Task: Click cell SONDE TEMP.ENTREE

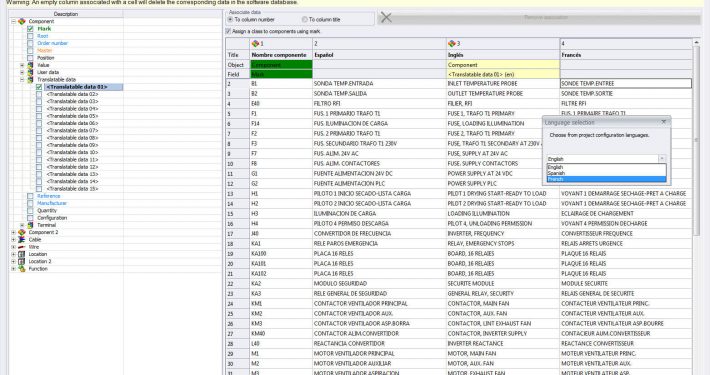Action: tap(626, 83)
